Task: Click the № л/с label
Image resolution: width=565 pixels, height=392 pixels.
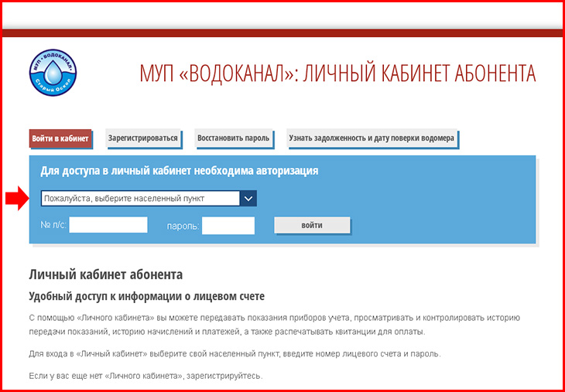Action: point(53,225)
